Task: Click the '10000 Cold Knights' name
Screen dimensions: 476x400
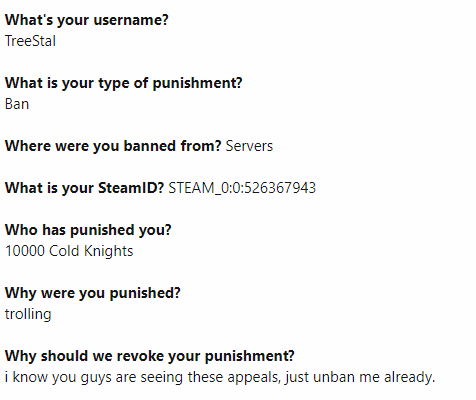Action: click(69, 251)
